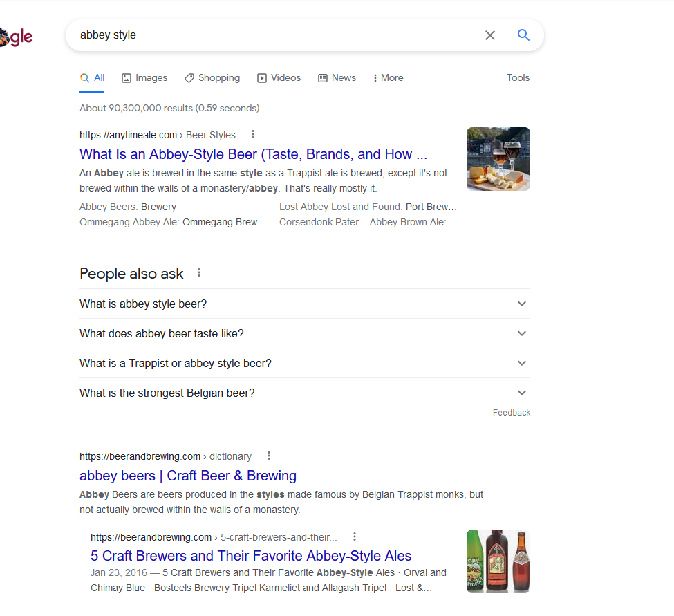The image size is (674, 616).
Task: Open the beer bottles thumbnail image
Action: point(498,561)
